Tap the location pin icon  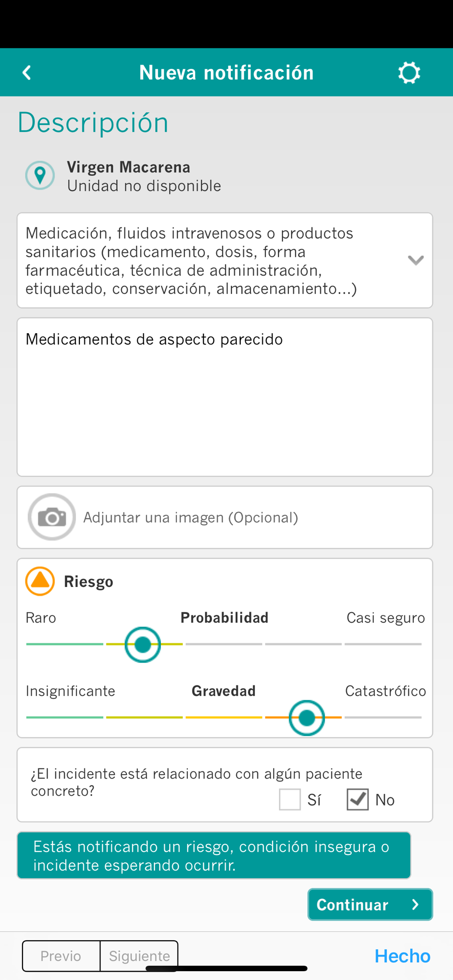point(40,175)
